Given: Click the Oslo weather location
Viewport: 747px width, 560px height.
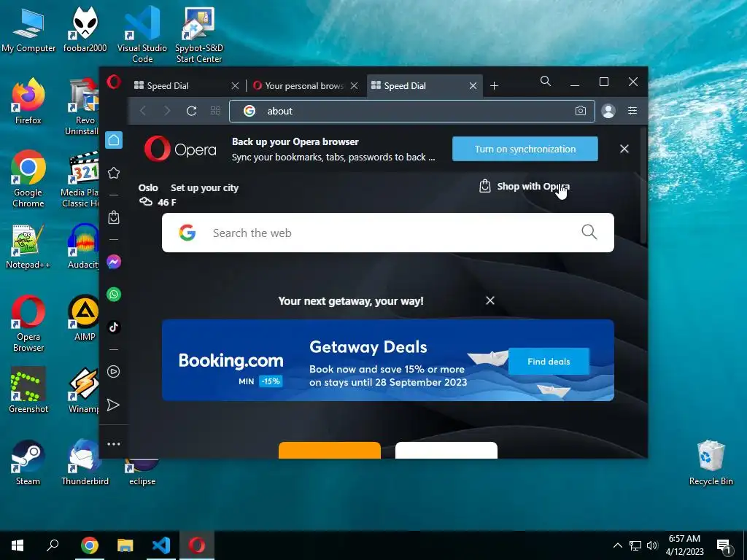Looking at the screenshot, I should pos(148,187).
